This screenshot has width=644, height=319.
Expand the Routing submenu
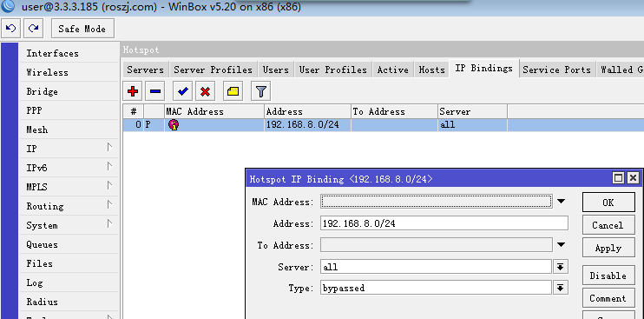click(x=69, y=206)
